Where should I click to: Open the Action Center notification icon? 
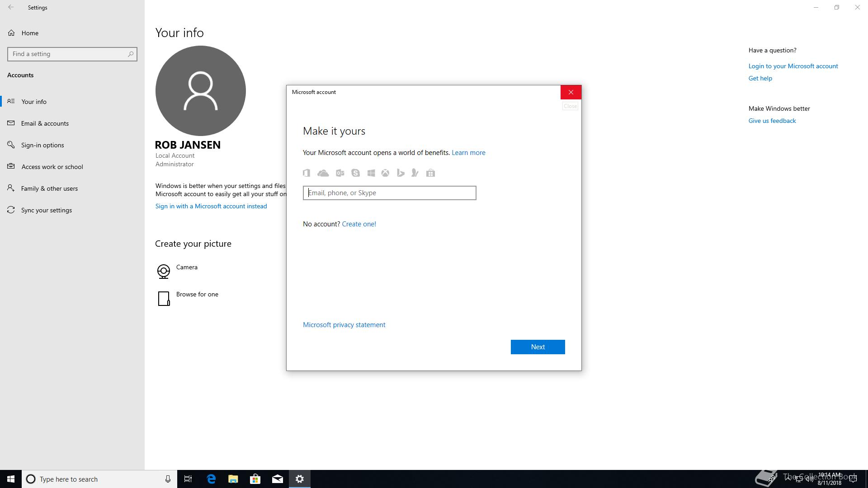point(853,479)
